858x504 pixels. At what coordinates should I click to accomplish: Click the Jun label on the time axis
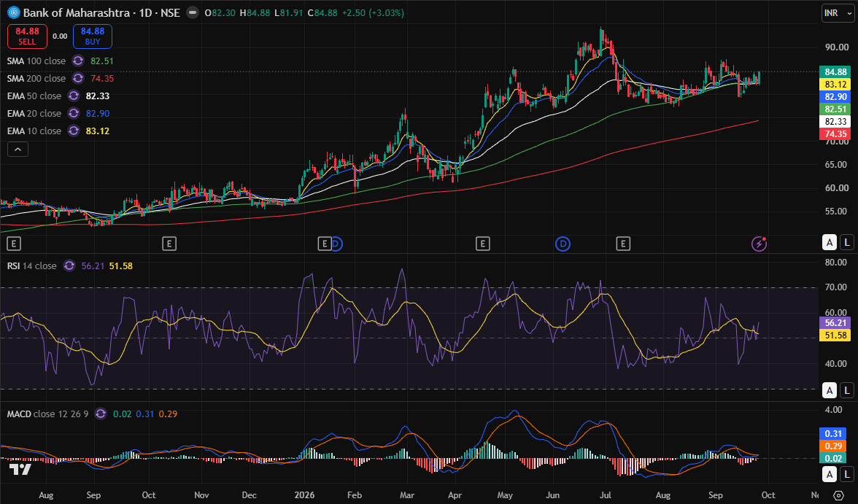click(x=553, y=495)
